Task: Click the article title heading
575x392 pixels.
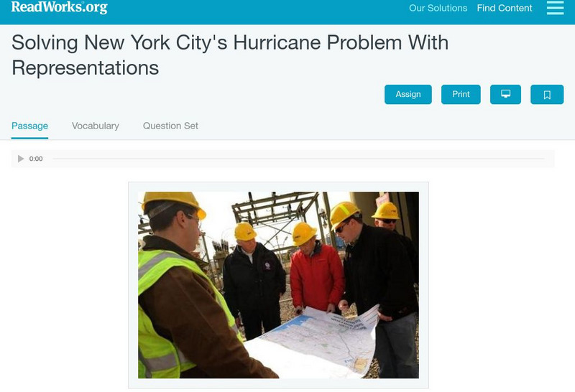Action: [x=230, y=55]
